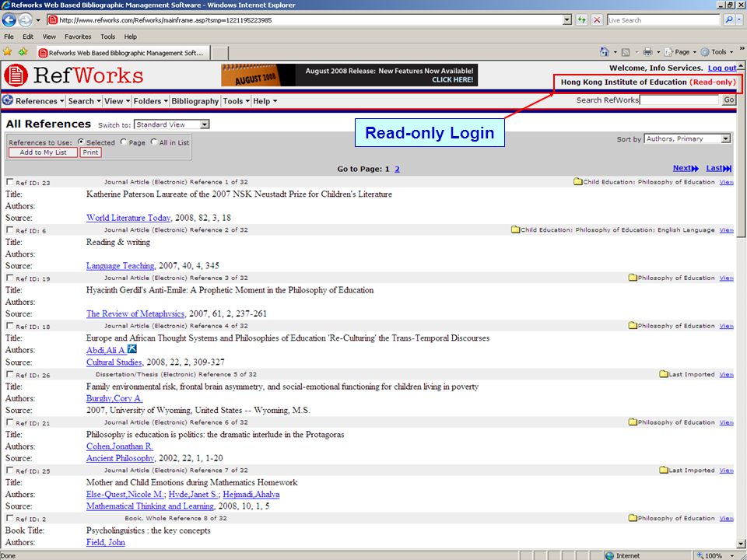Viewport: 747px width, 560px height.
Task: Click the Print button under References to Use
Action: point(90,152)
